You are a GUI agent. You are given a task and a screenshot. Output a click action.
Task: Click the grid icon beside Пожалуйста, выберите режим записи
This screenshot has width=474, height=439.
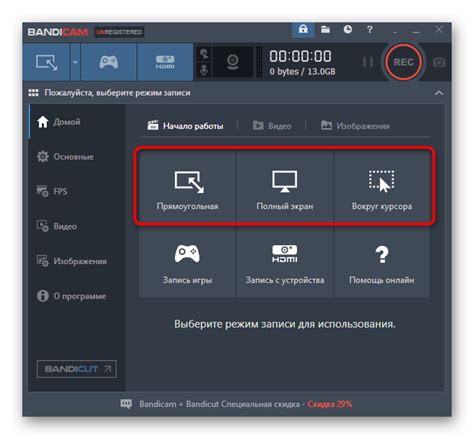click(x=33, y=93)
